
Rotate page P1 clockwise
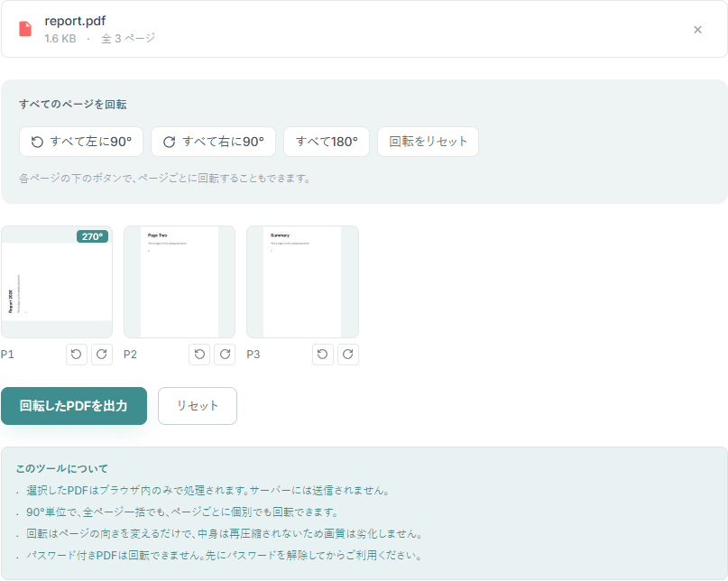[102, 355]
